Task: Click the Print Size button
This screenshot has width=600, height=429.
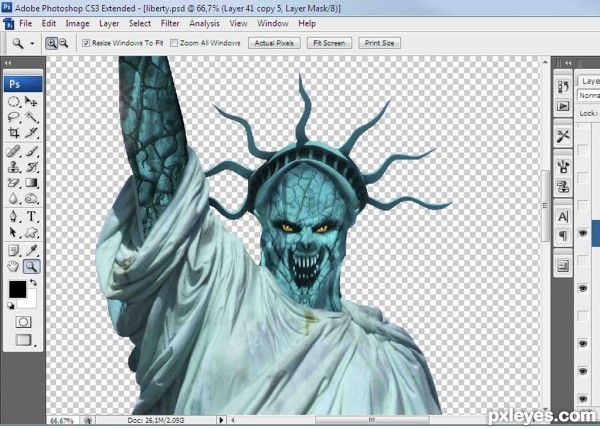Action: tap(379, 43)
